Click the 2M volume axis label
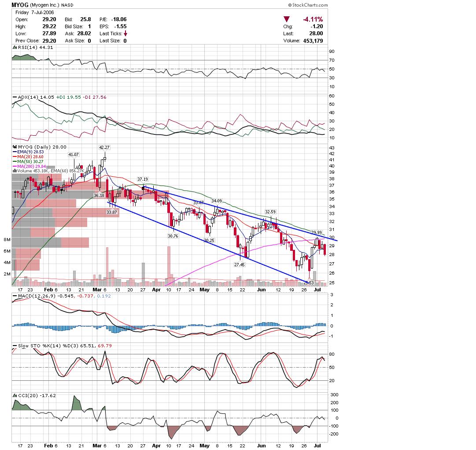 tap(7, 274)
